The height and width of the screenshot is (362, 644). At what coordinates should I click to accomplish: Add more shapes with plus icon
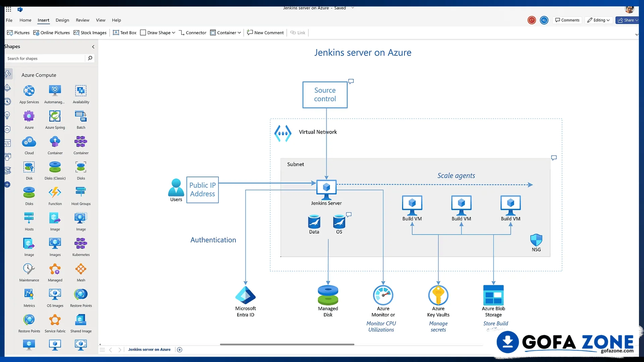tap(7, 185)
